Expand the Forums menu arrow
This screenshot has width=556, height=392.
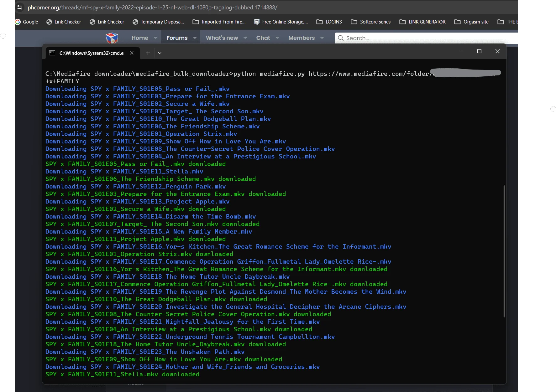click(x=195, y=38)
